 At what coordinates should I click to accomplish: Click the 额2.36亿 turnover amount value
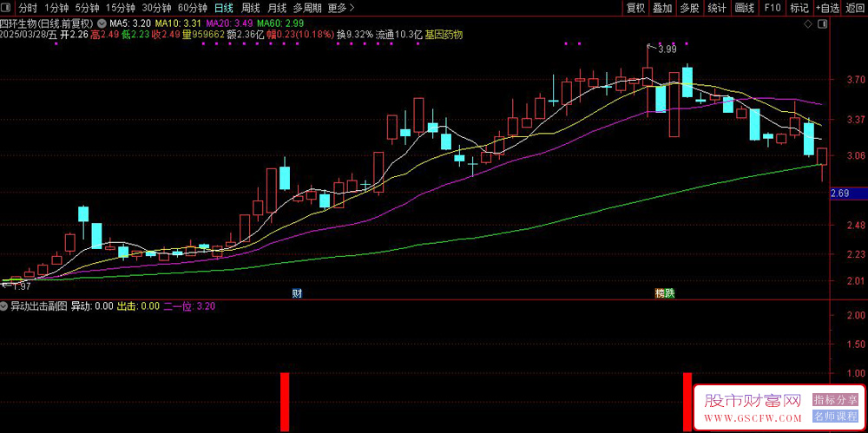point(246,35)
